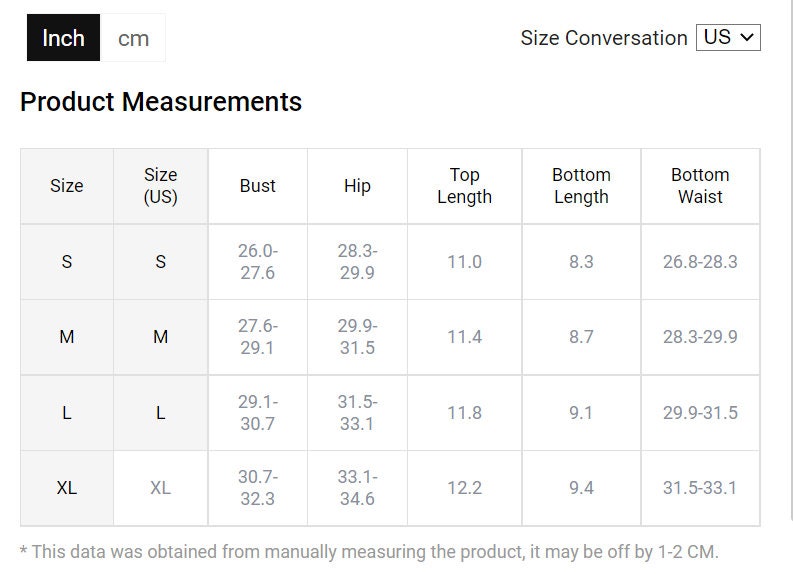Select the M size row label
Image resolution: width=793 pixels, height=574 pixels.
67,337
